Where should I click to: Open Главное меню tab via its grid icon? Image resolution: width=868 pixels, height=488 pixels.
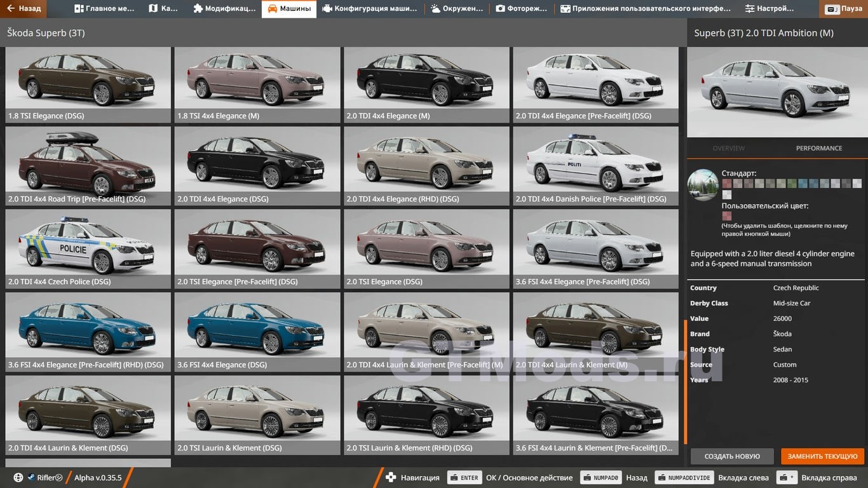click(79, 9)
